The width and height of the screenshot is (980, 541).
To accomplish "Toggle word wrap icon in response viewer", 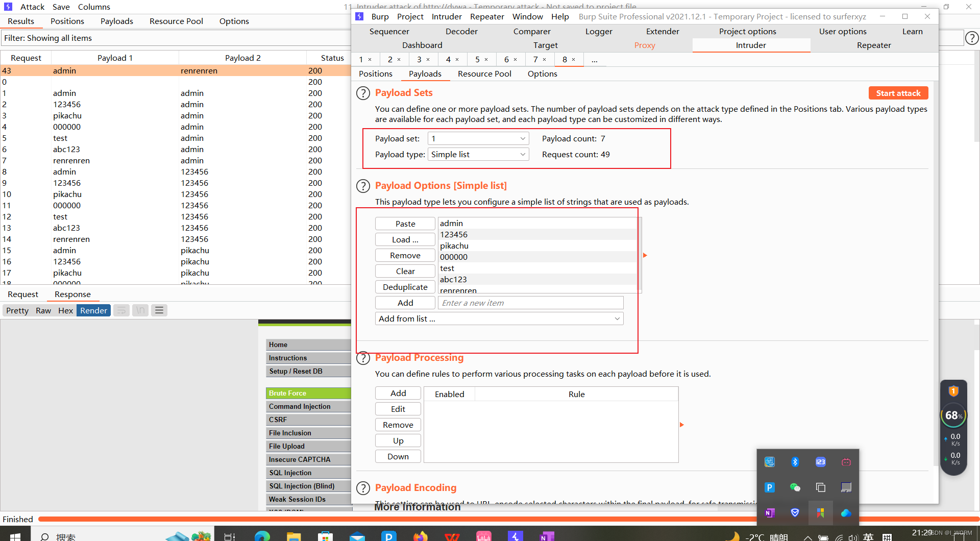I will click(121, 310).
